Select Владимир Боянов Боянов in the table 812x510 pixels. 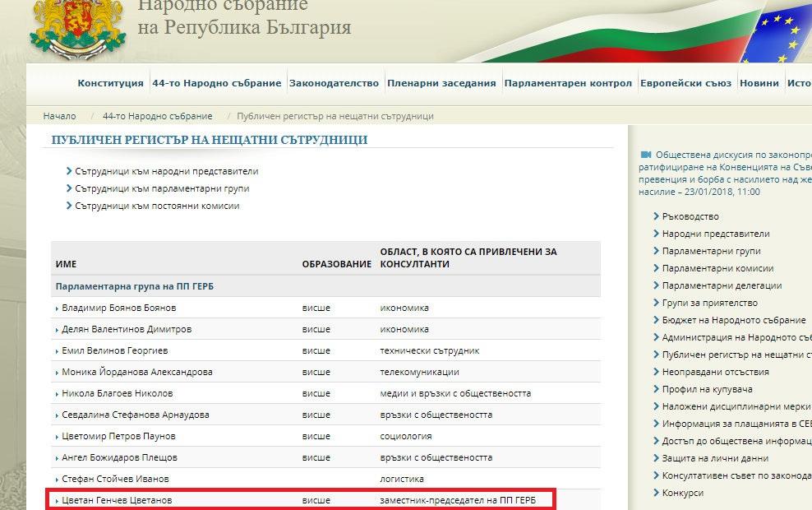(x=118, y=308)
